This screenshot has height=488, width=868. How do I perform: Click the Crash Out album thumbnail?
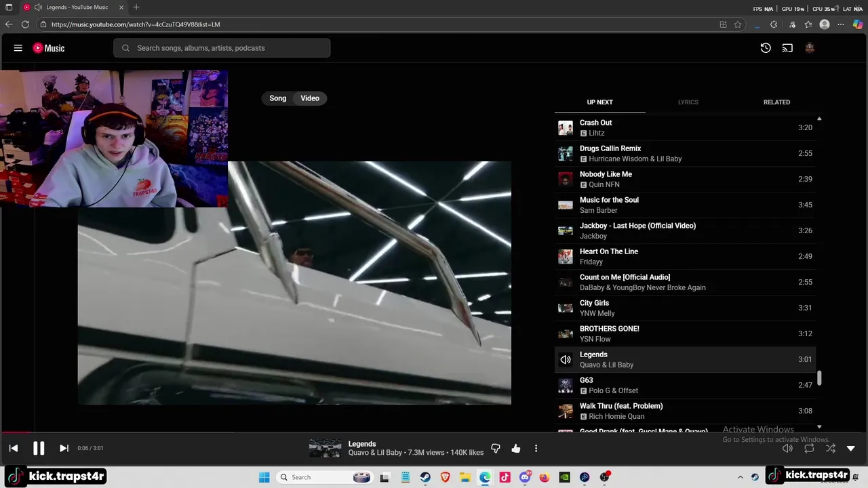click(565, 127)
